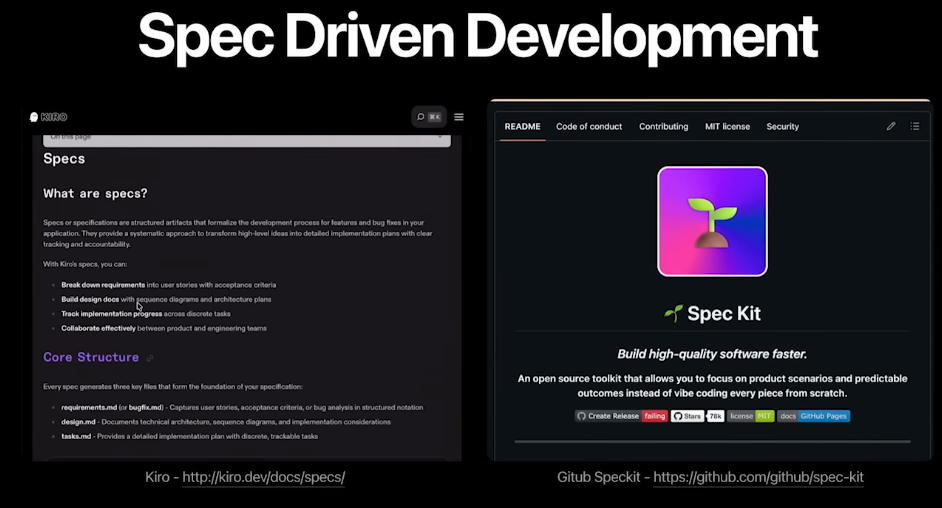Click the design.md list item
Image resolution: width=942 pixels, height=508 pixels.
[226, 422]
